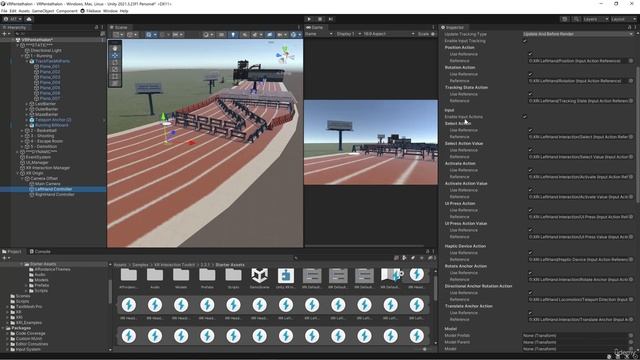This screenshot has height=360, width=640.
Task: Collapse the Camera Offset hierarchy item
Action: click(22, 178)
